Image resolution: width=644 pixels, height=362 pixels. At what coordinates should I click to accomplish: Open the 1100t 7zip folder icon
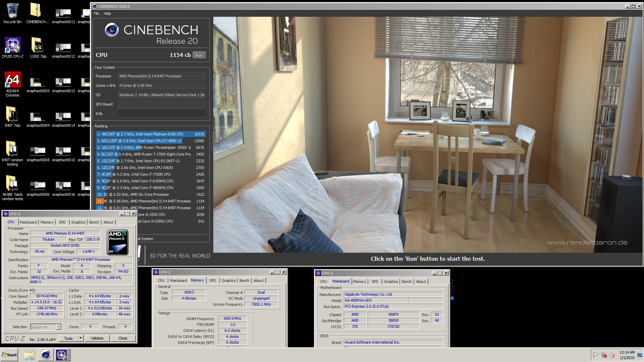(x=38, y=48)
